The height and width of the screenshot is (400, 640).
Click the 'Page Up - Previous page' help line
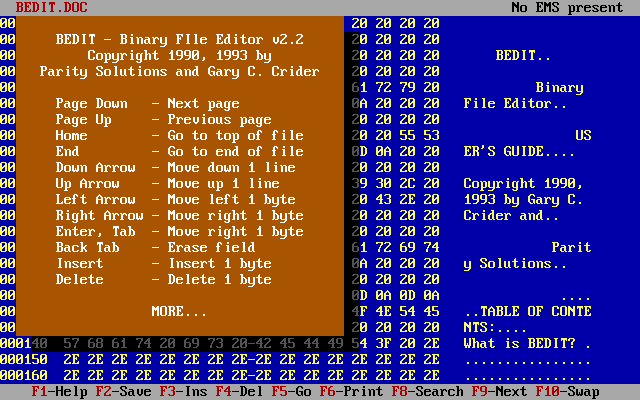point(164,120)
